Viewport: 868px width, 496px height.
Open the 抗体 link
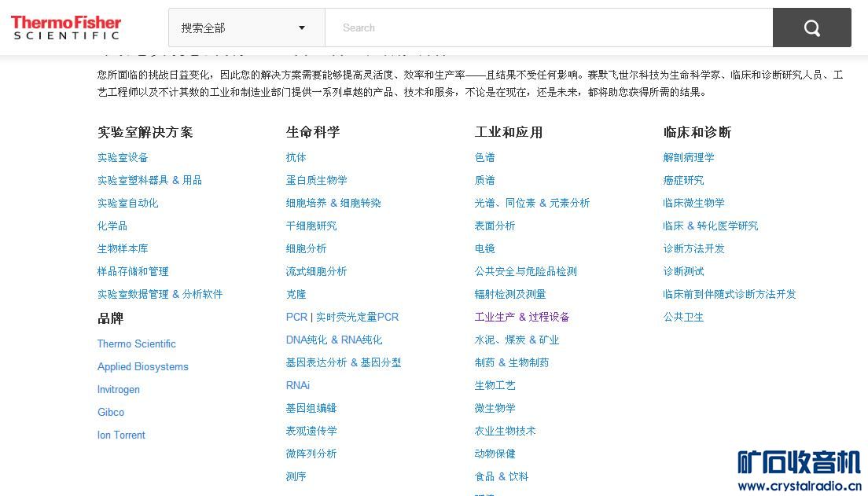pos(296,158)
